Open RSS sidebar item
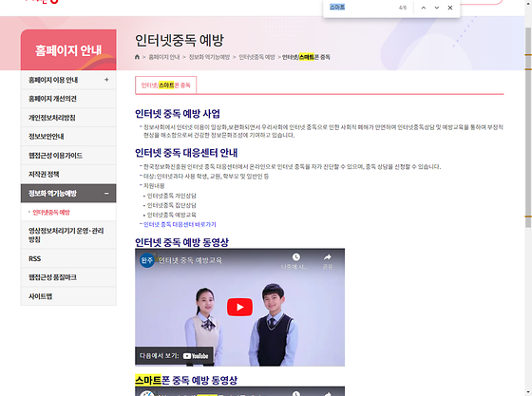 (x=68, y=258)
